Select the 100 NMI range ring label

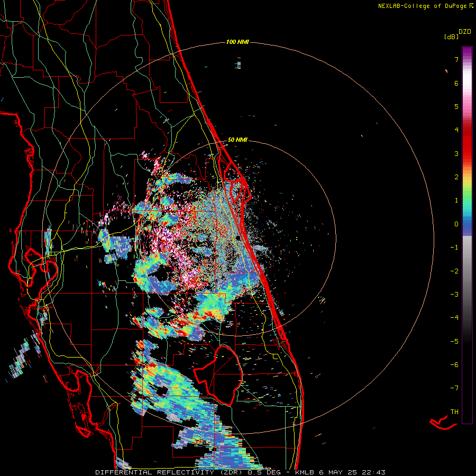[237, 42]
